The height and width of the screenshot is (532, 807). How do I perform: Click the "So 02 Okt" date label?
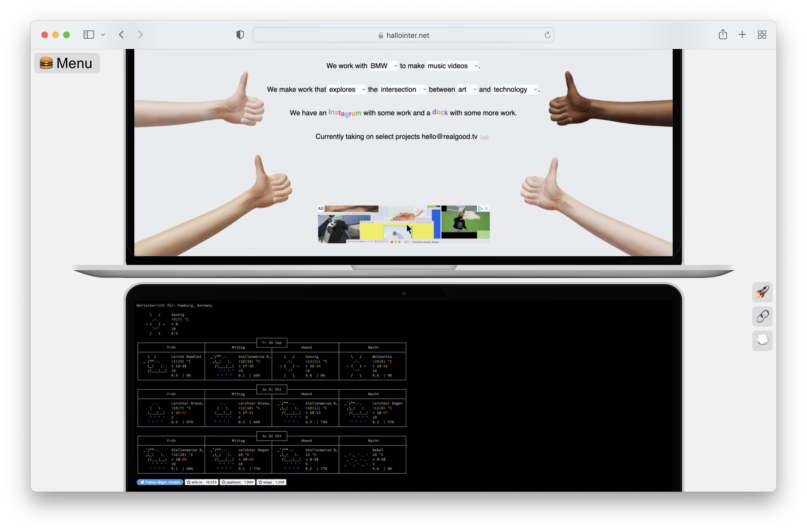point(272,436)
